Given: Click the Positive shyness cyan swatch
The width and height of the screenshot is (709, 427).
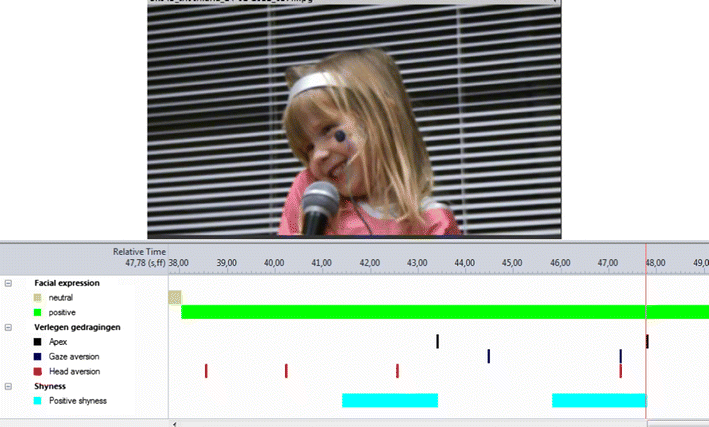Looking at the screenshot, I should coord(38,401).
